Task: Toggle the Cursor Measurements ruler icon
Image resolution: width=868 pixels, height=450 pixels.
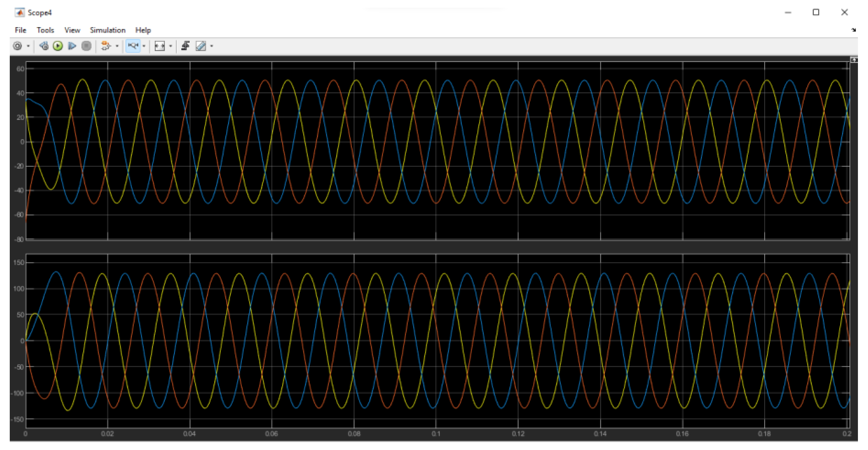Action: click(201, 46)
